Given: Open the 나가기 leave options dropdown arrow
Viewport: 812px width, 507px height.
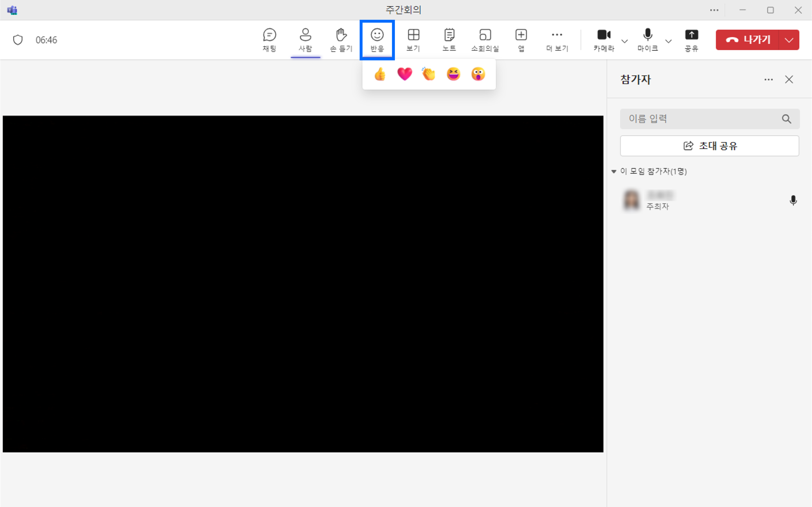Looking at the screenshot, I should (789, 40).
